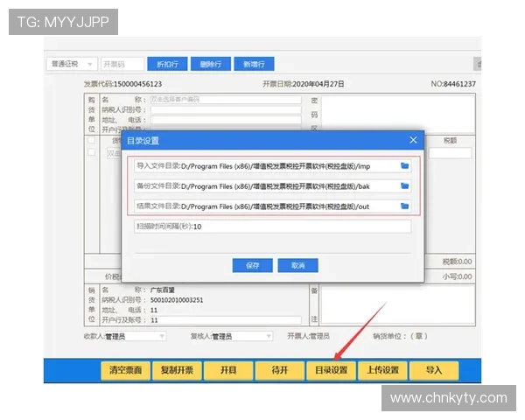This screenshot has height=420, width=525.
Task: Click 保存 button in directory dialog
Action: coord(253,266)
